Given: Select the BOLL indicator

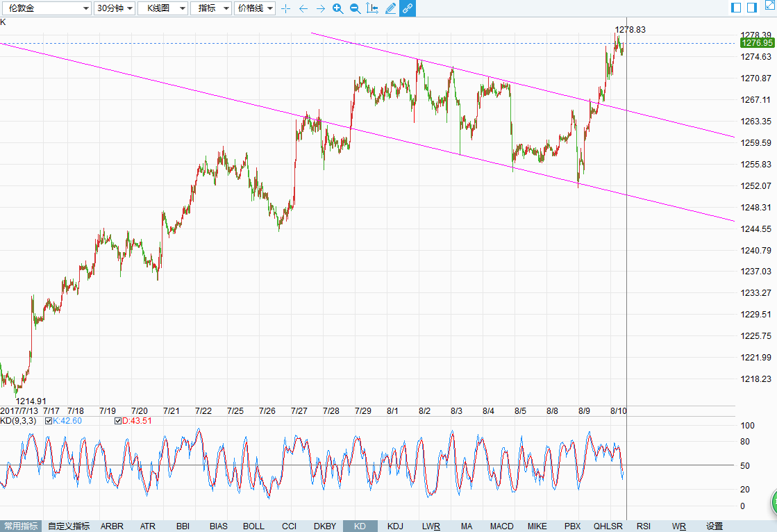Looking at the screenshot, I should point(253,526).
